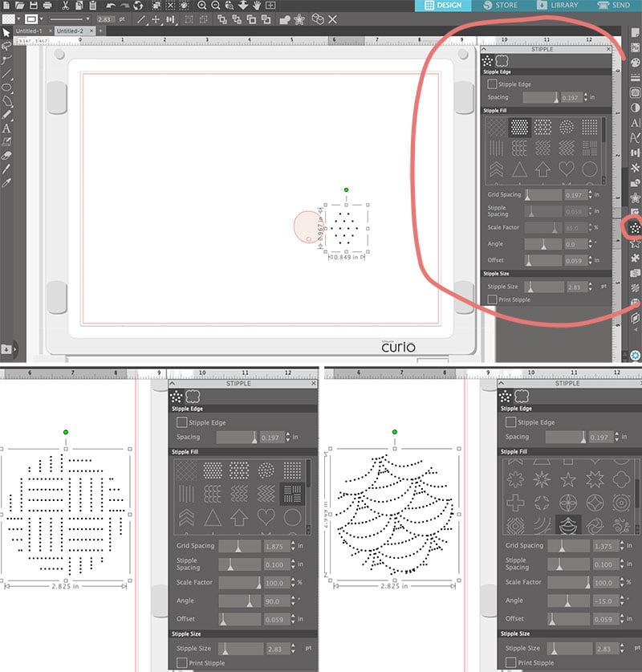The image size is (642, 672).
Task: Pick the star shape fill in 1.375 panel
Action: click(568, 479)
